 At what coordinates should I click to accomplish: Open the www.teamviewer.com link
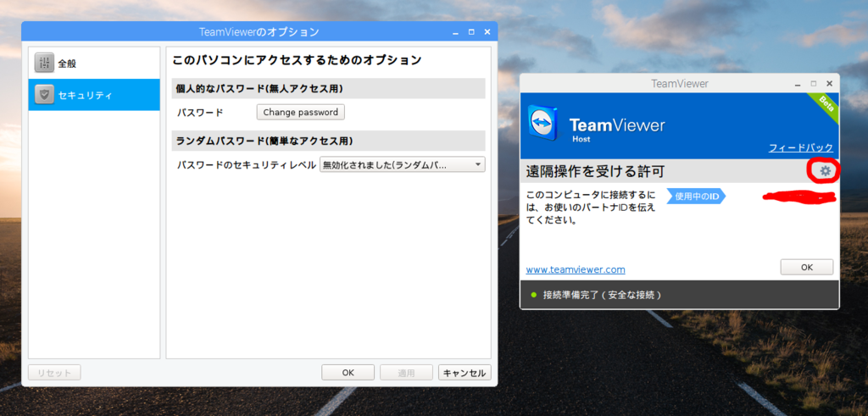point(576,270)
